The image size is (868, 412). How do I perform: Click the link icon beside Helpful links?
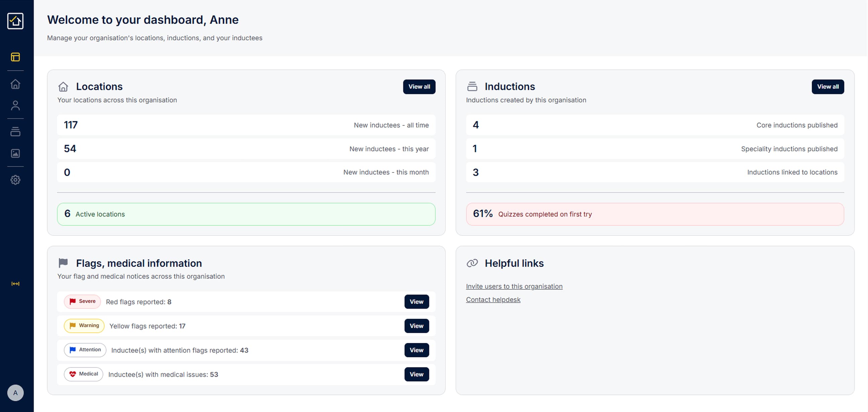point(472,263)
